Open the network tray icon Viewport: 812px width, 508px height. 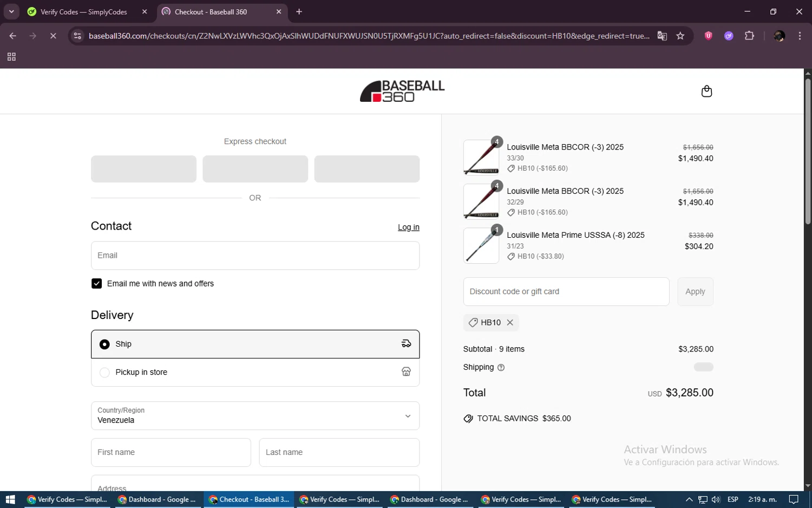tap(703, 499)
